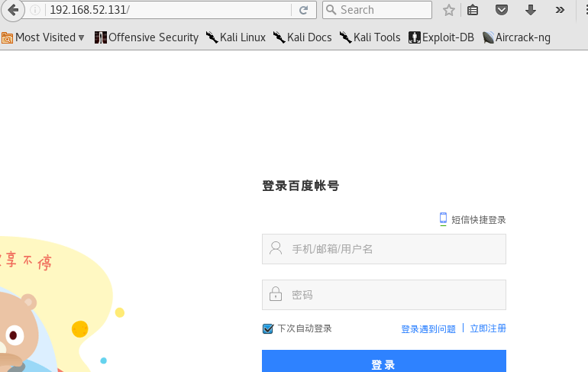Viewport: 588px width, 372px height.
Task: Open the Offensive Security bookmark
Action: pyautogui.click(x=147, y=37)
